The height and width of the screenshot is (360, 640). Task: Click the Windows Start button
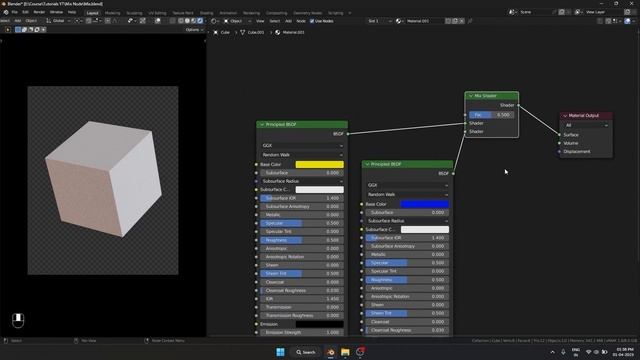[280, 352]
